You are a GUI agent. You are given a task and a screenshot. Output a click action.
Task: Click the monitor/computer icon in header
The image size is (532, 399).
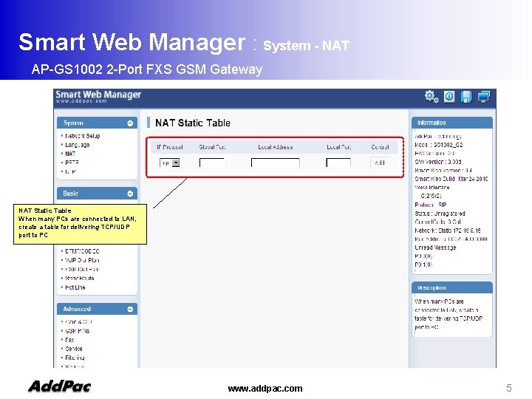pyautogui.click(x=484, y=97)
